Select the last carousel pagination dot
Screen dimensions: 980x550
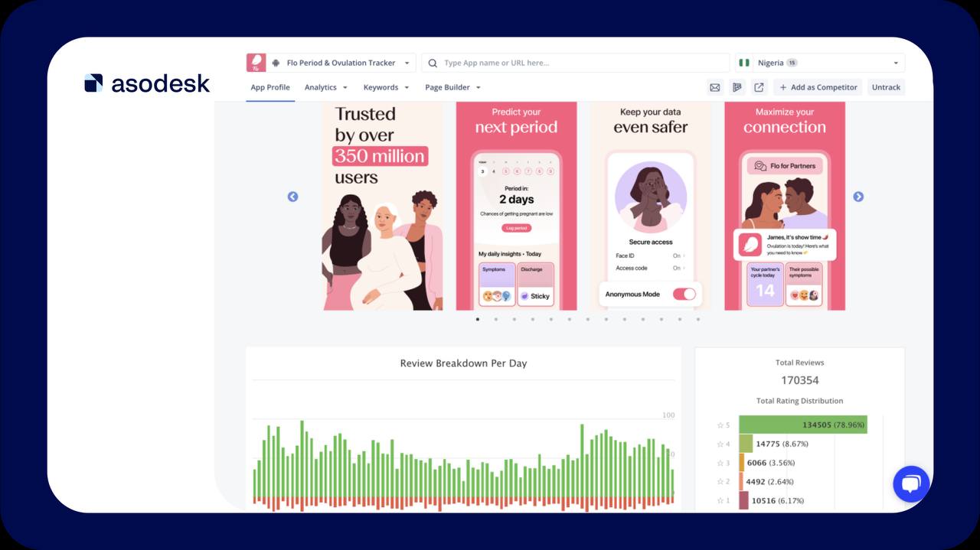pos(698,319)
